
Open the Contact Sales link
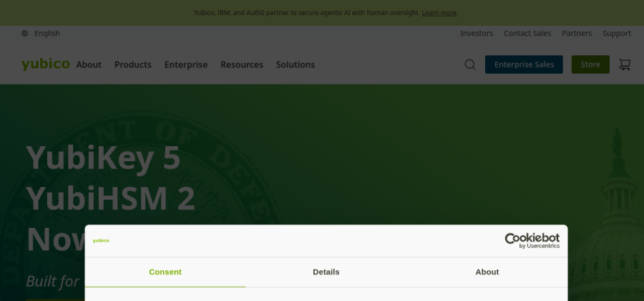(527, 33)
